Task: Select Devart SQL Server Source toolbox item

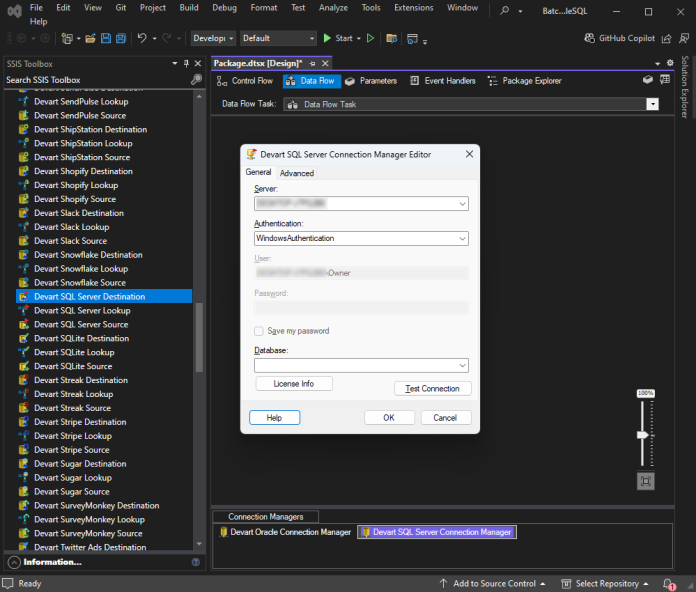Action: 81,324
